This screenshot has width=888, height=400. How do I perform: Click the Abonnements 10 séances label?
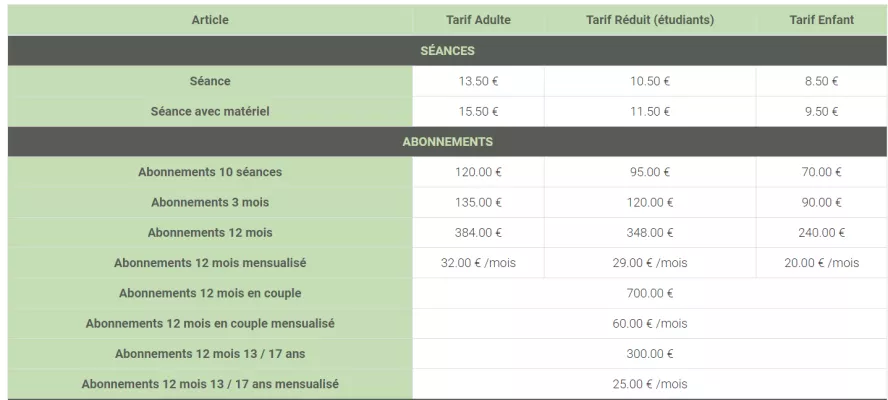[210, 172]
